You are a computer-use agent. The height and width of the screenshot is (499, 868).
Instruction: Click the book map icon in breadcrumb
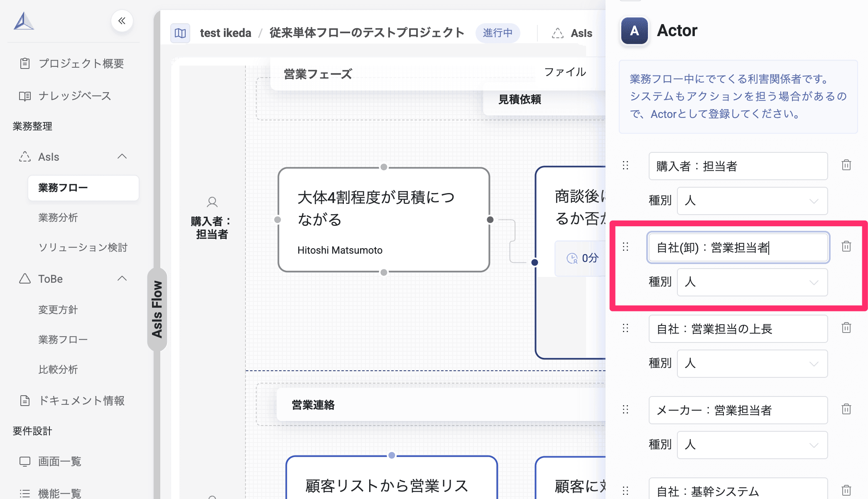coord(180,33)
